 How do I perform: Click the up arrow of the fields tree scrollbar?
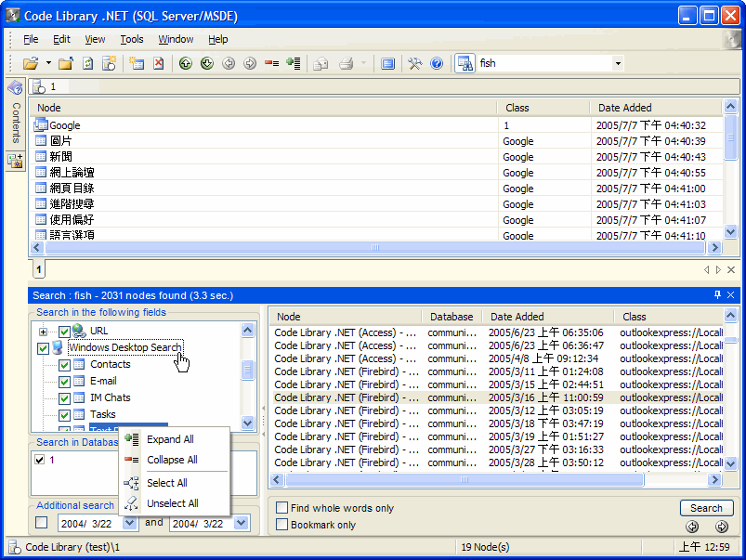pyautogui.click(x=247, y=331)
